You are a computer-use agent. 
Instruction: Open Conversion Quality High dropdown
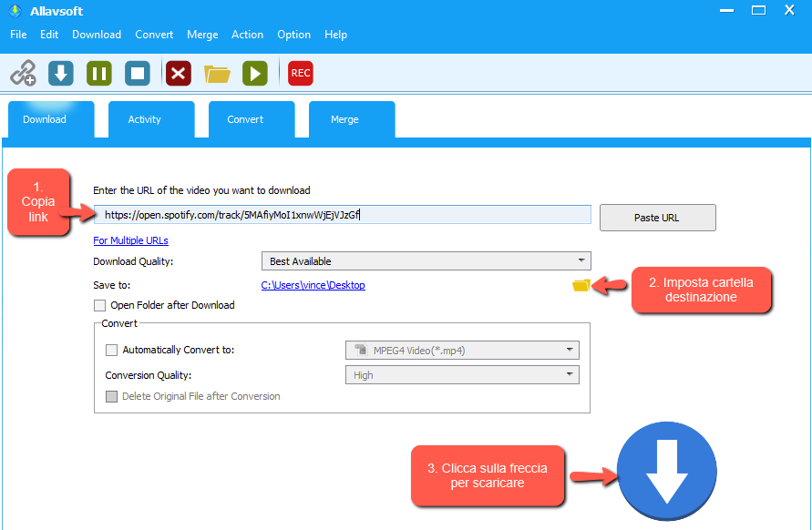[462, 375]
